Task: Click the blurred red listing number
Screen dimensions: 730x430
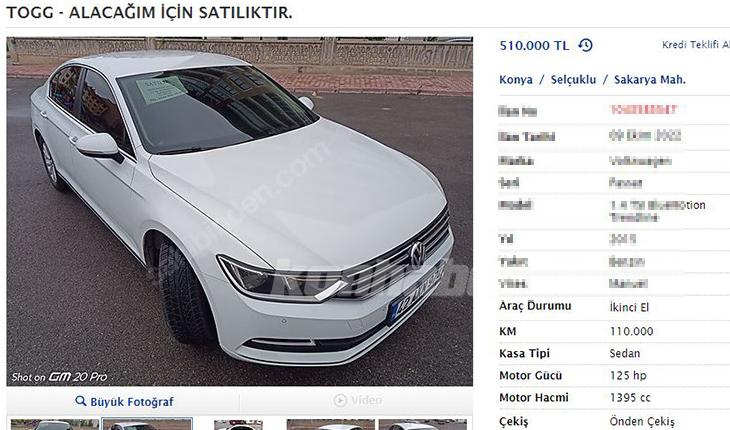Action: (x=642, y=110)
